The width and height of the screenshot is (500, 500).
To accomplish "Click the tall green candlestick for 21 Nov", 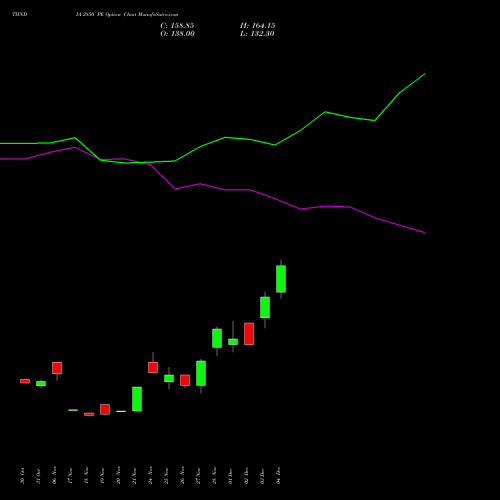I will point(137,399).
